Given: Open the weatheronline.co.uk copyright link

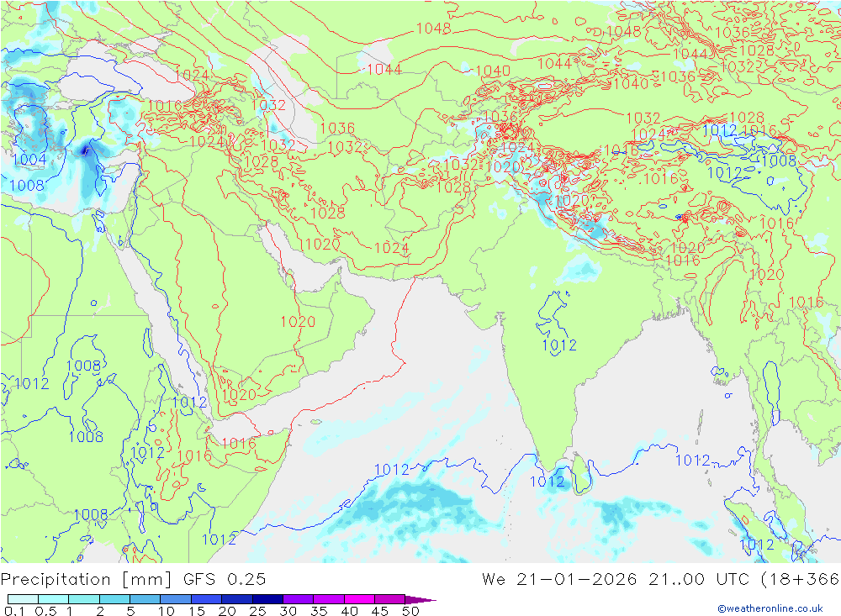Looking at the screenshot, I should click(x=770, y=608).
